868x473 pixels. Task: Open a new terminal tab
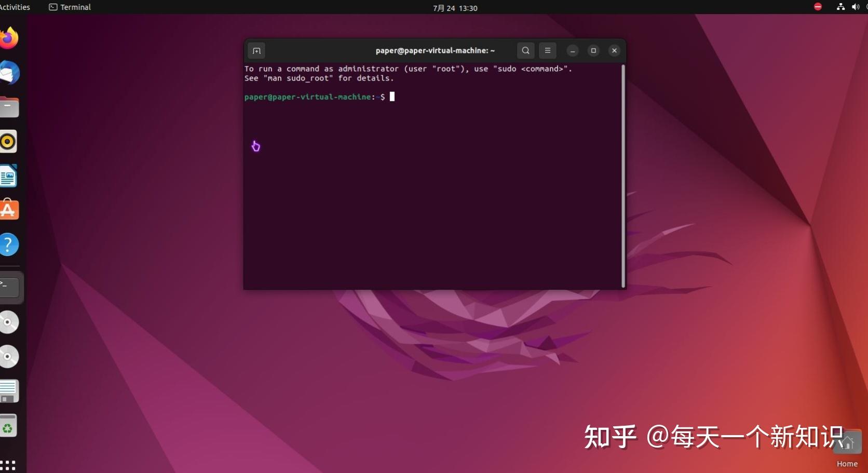(256, 50)
